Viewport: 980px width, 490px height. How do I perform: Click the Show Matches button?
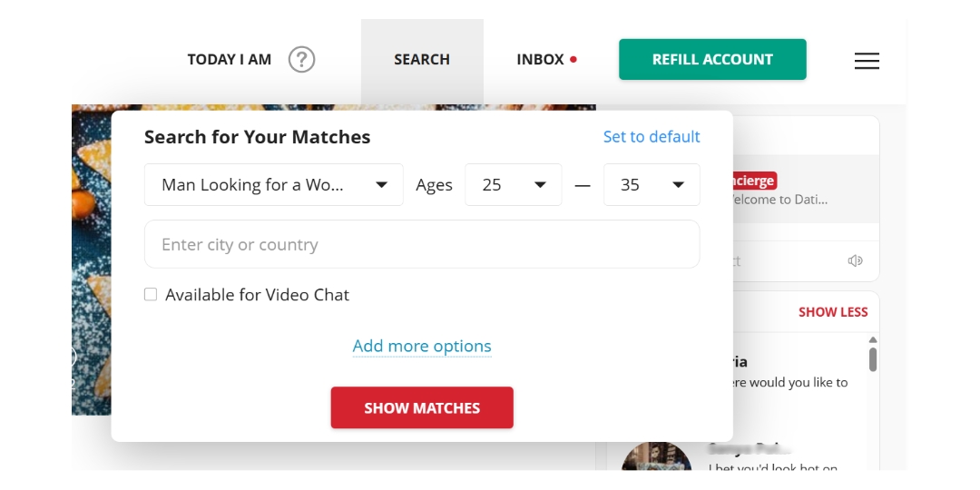click(422, 408)
